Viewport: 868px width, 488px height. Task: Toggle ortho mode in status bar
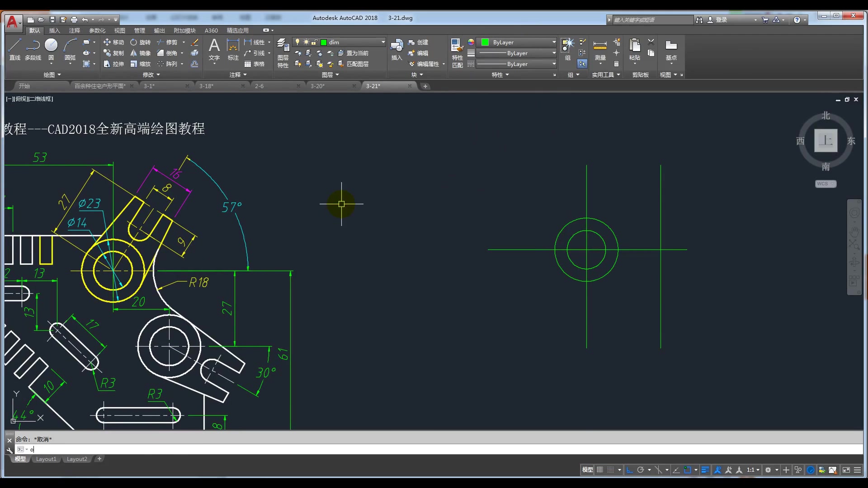[630, 470]
